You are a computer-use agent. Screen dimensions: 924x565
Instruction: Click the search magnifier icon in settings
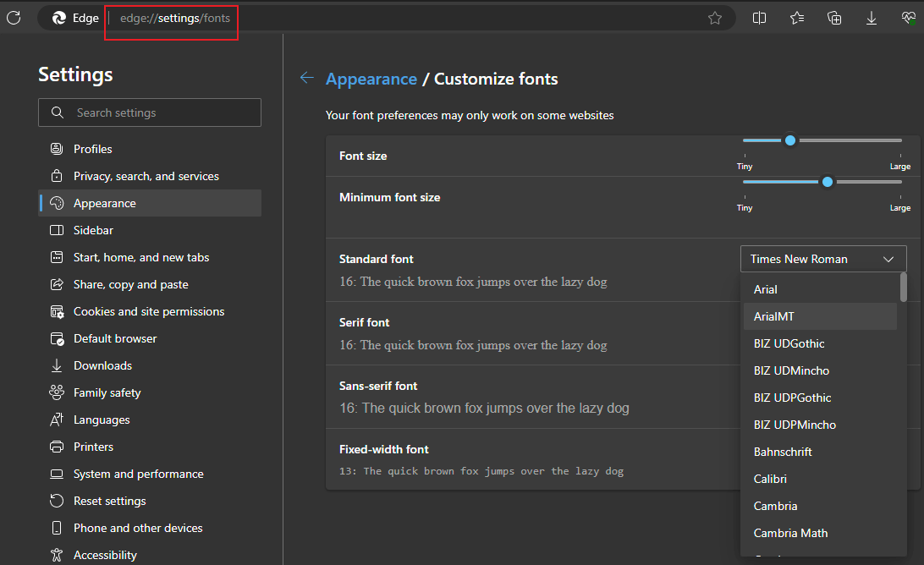click(58, 112)
